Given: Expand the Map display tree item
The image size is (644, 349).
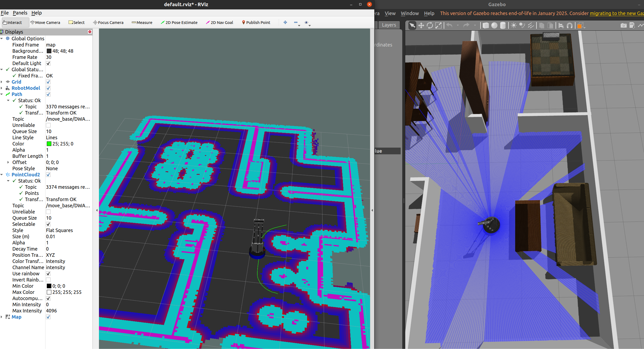Looking at the screenshot, I should click(2, 317).
